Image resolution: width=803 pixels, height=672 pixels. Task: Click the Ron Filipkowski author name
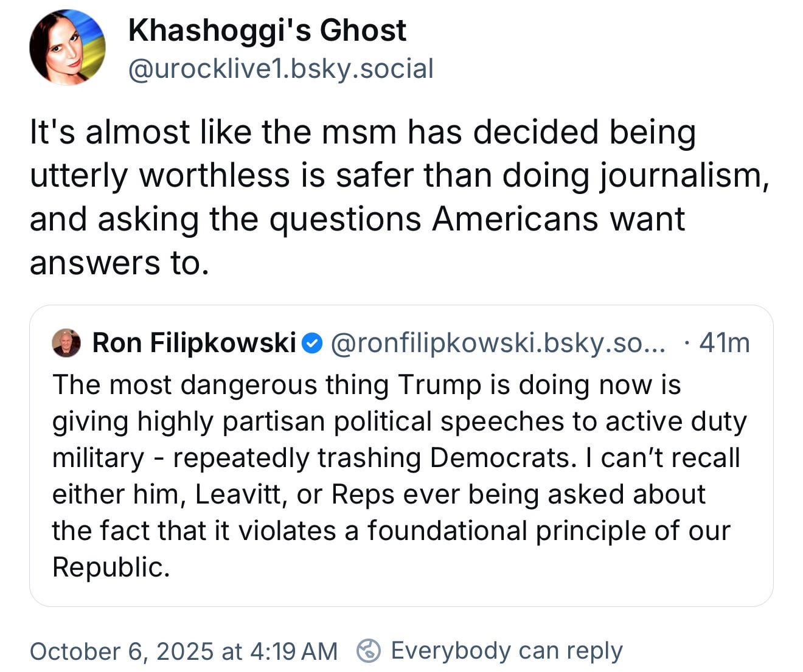[x=193, y=343]
